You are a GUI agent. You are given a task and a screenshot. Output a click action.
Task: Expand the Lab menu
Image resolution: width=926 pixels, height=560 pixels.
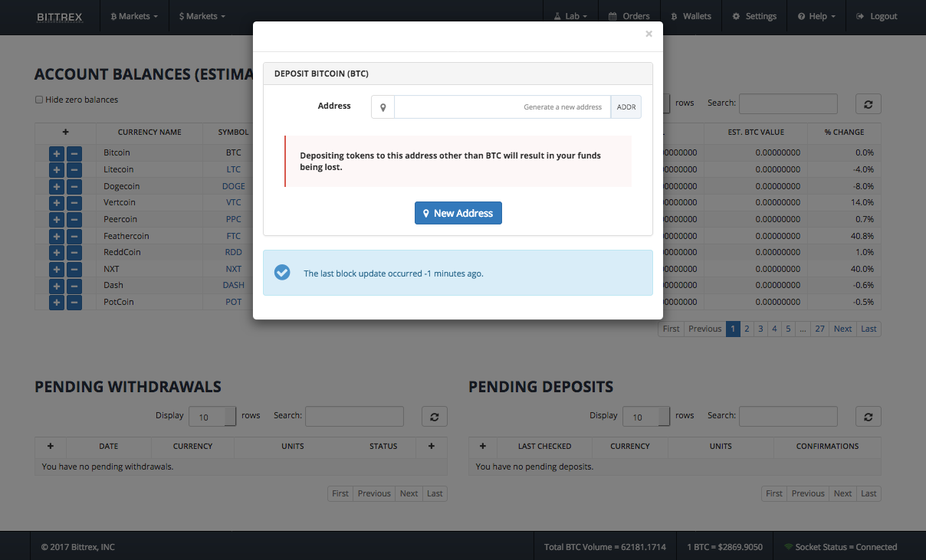pyautogui.click(x=571, y=16)
